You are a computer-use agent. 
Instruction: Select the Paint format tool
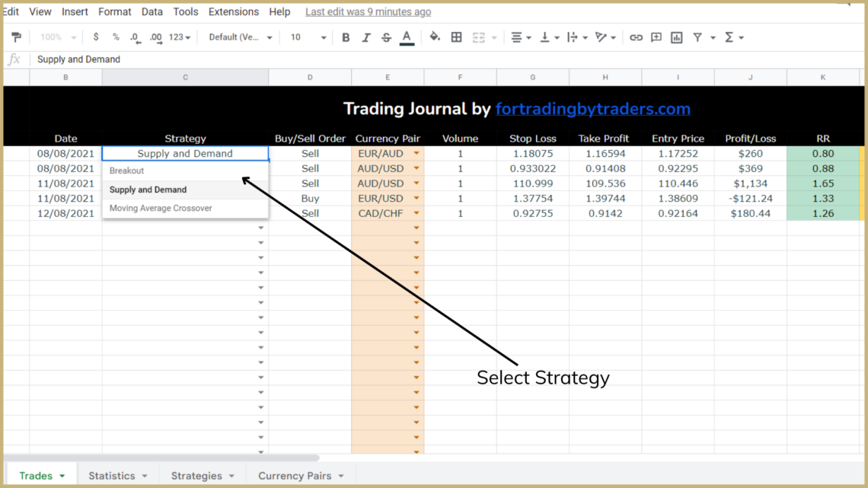tap(15, 37)
